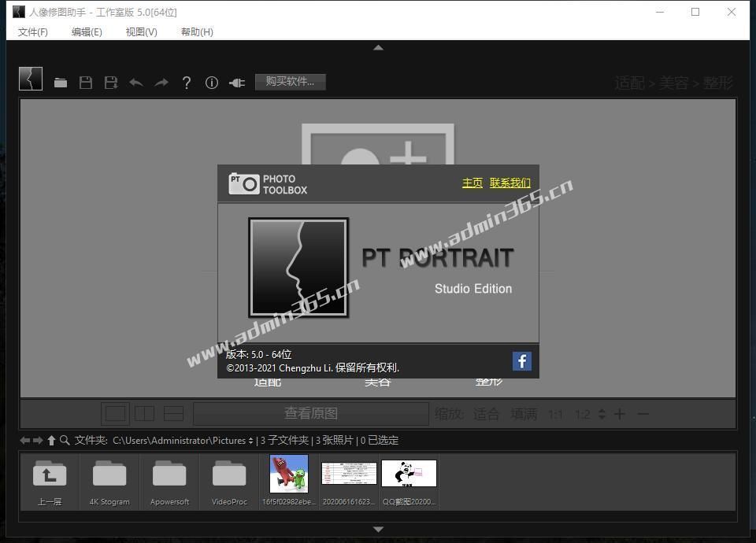Select the QQ截图 panda thumbnail

[409, 473]
